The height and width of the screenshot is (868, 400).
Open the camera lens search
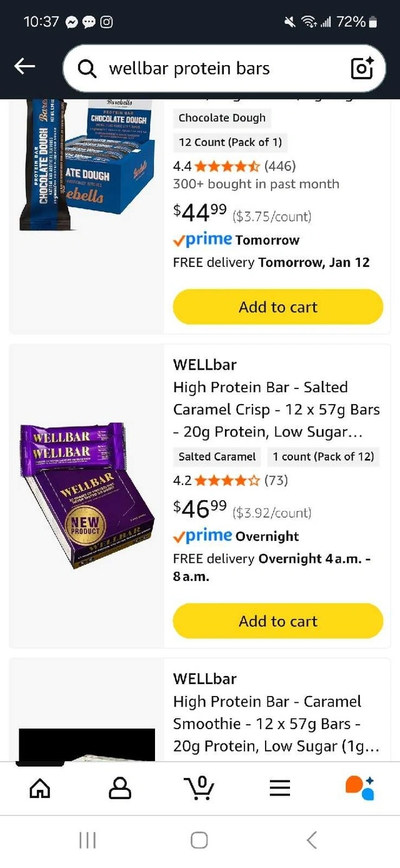point(362,68)
